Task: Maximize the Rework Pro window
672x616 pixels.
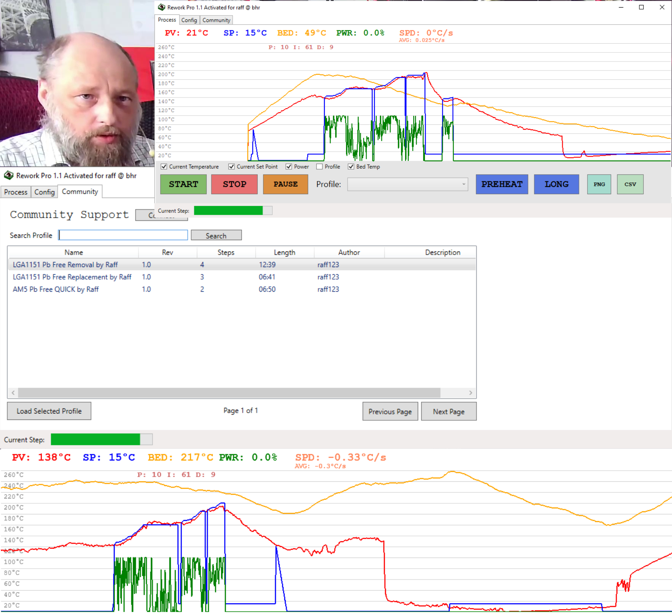Action: [x=641, y=7]
